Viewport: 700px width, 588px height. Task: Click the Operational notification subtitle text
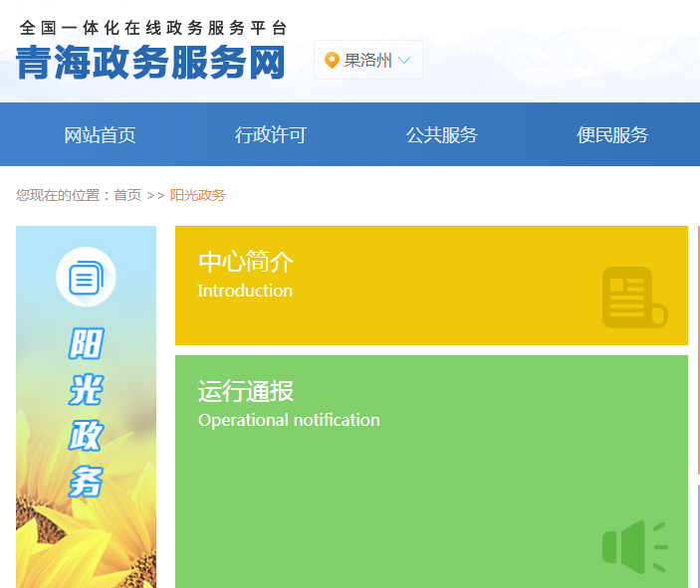tap(289, 420)
